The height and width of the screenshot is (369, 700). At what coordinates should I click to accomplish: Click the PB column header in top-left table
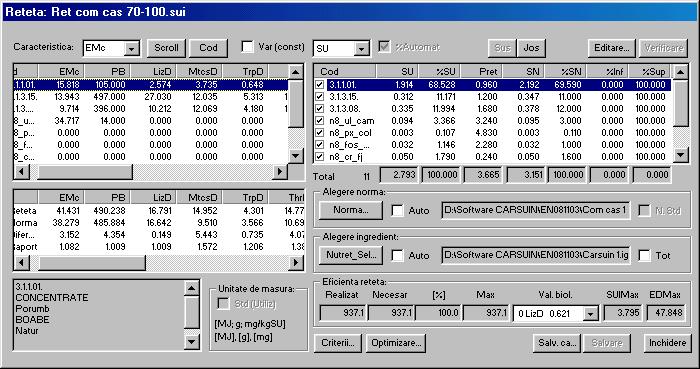[107, 71]
